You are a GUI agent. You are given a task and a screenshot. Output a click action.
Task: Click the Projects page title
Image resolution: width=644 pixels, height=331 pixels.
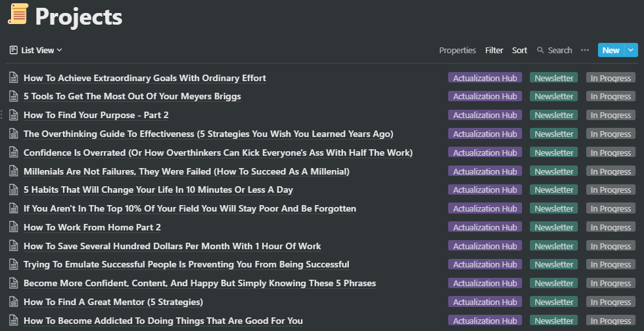pos(78,17)
